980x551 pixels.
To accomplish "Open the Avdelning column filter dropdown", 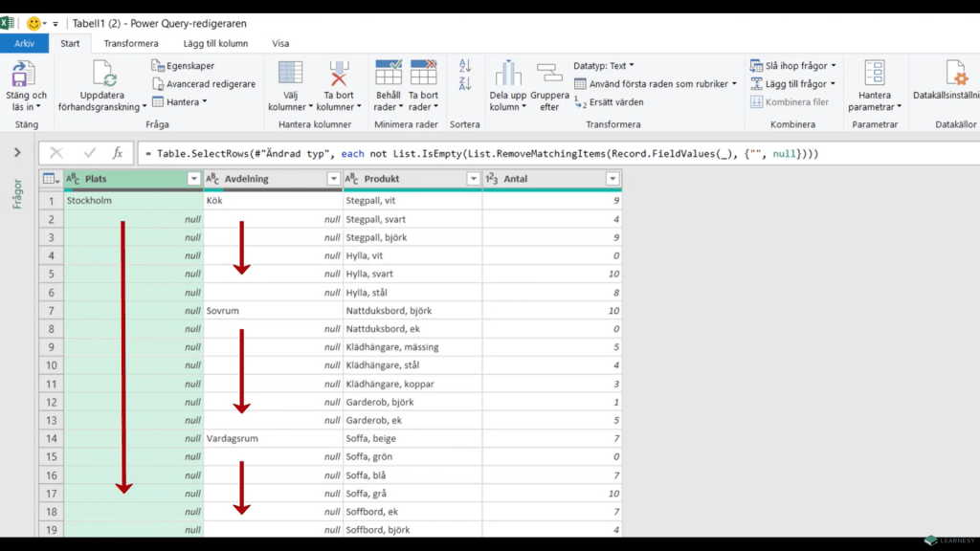I will coord(334,179).
